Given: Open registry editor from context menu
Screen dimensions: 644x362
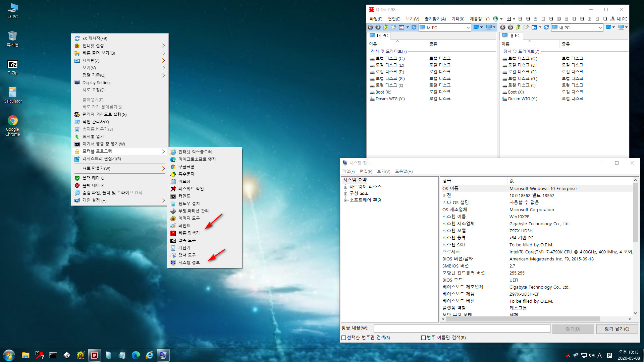Looking at the screenshot, I should pyautogui.click(x=120, y=159).
